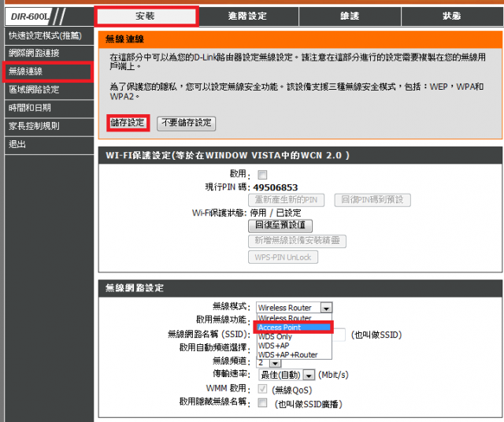Enable the Wi-Fi protected setup checkbox
This screenshot has height=422, width=504.
click(262, 175)
